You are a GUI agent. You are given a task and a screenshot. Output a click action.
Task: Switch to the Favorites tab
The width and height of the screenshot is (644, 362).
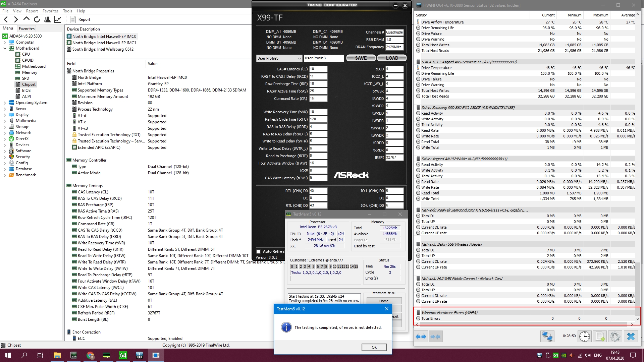coord(26,29)
